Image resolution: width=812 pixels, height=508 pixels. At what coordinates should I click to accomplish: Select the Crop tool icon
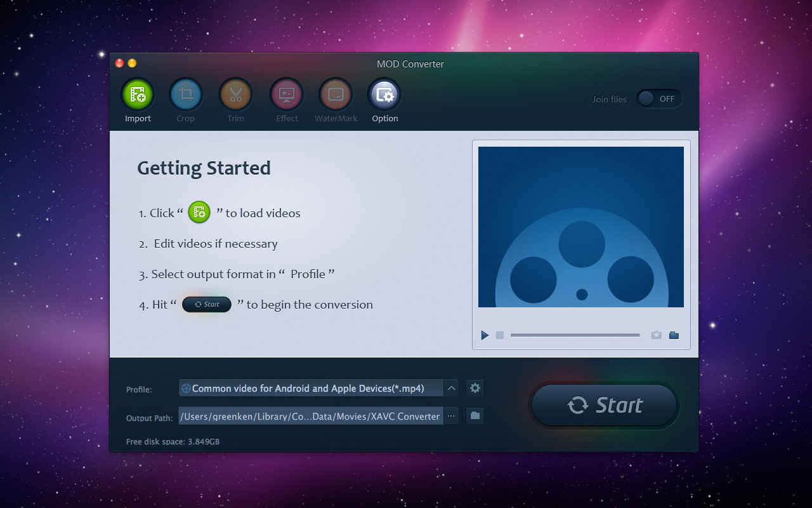point(186,95)
